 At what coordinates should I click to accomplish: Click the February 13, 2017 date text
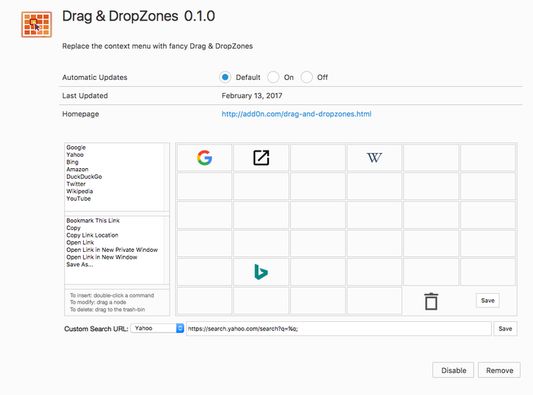pos(252,96)
